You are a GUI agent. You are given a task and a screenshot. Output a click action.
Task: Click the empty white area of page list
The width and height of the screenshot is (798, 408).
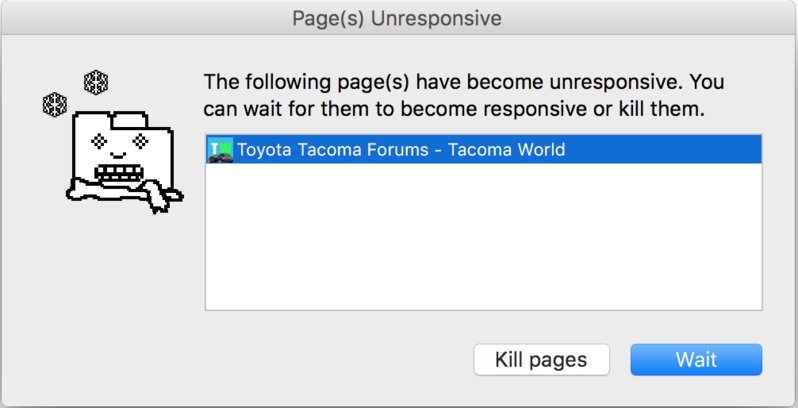tap(483, 237)
